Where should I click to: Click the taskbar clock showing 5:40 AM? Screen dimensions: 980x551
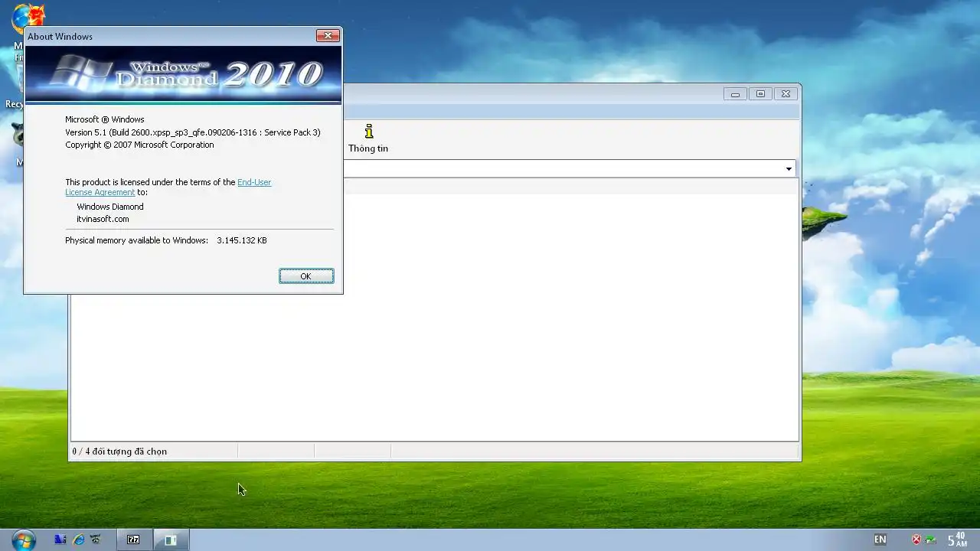957,540
